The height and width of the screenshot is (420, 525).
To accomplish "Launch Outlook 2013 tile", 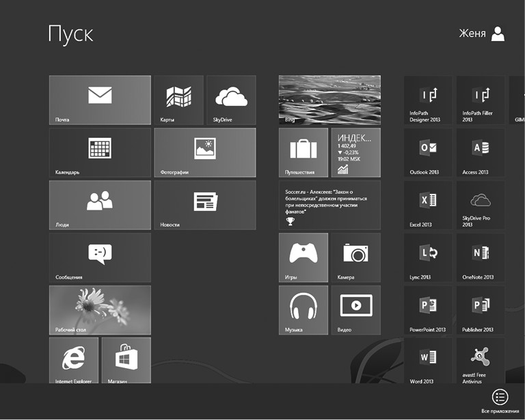I will (x=428, y=152).
